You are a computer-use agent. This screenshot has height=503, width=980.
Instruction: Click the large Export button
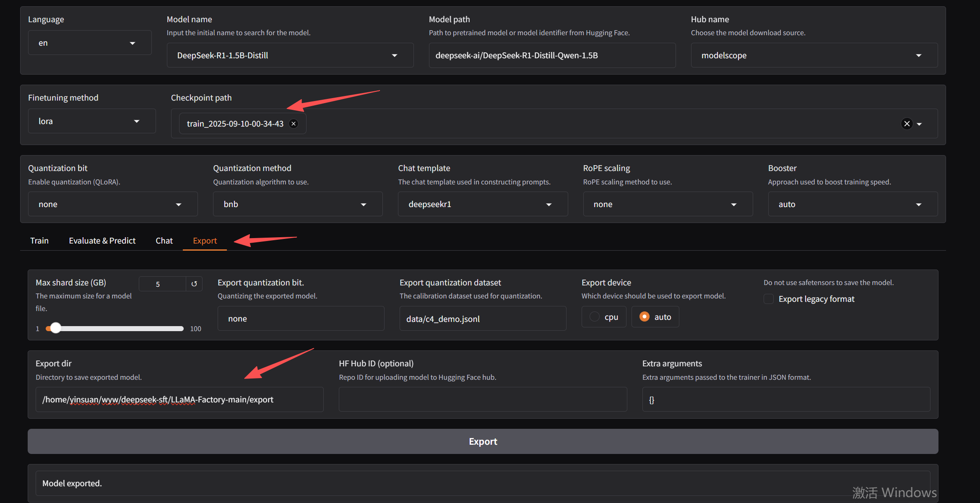(483, 441)
